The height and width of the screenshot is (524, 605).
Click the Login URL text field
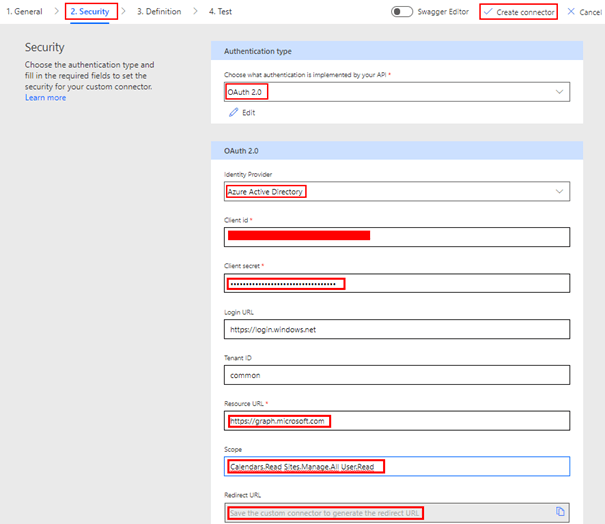pos(396,329)
